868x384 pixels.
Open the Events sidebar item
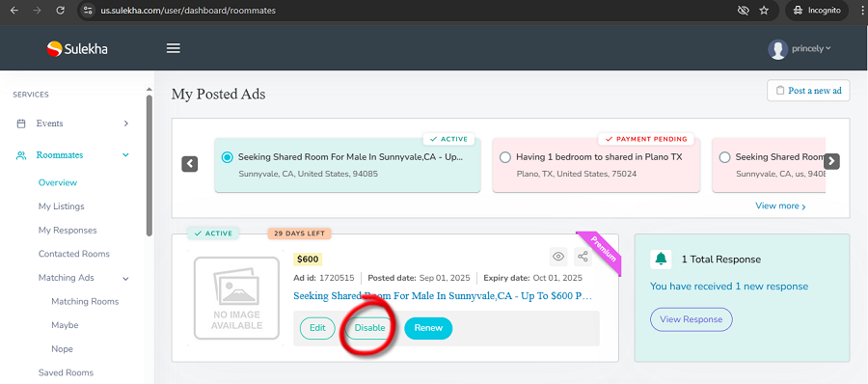coord(50,123)
